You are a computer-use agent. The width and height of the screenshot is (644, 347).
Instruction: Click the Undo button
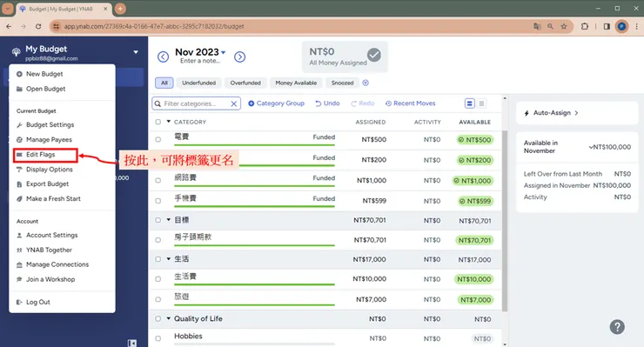point(327,103)
